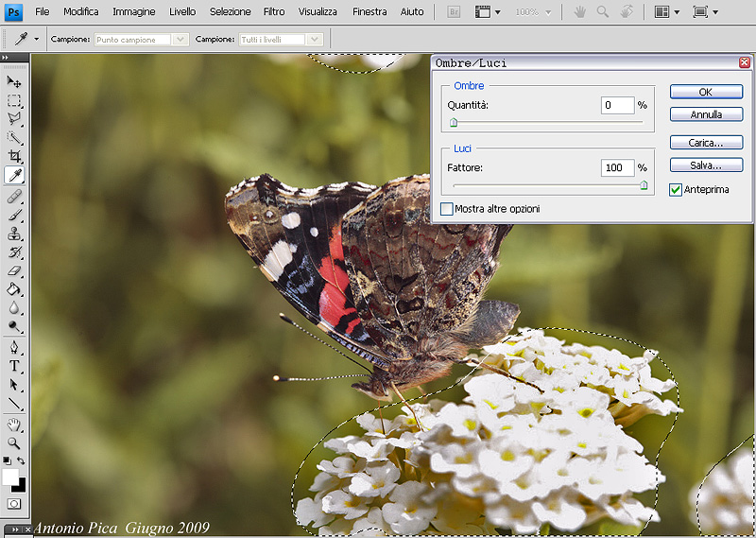The width and height of the screenshot is (756, 538).
Task: Launch Adobe Bridge from the top bar
Action: (453, 12)
